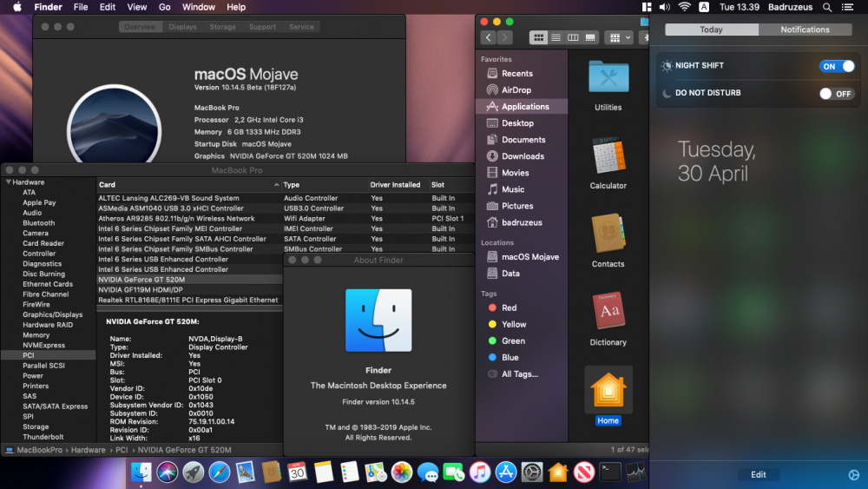Select Today tab in Notification Center
868x489 pixels.
click(x=712, y=30)
